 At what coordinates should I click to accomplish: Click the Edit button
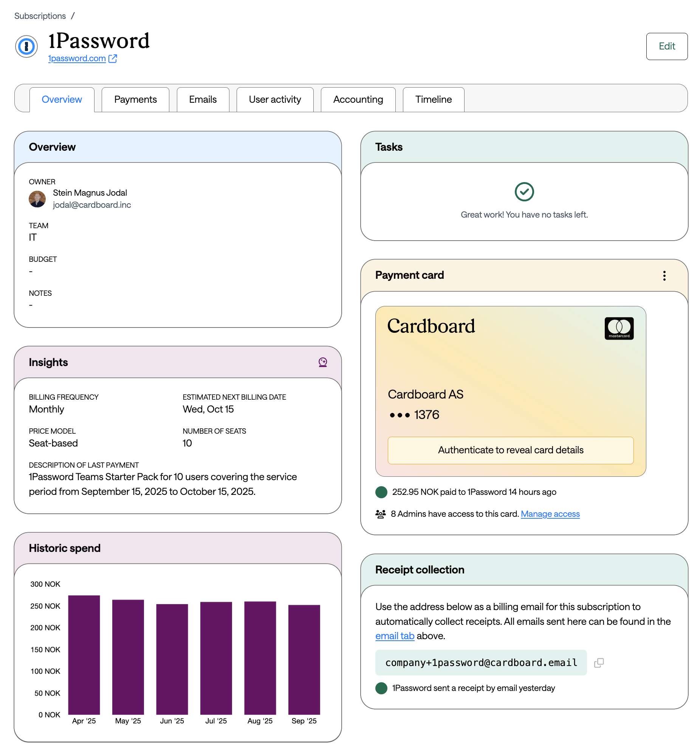point(667,46)
